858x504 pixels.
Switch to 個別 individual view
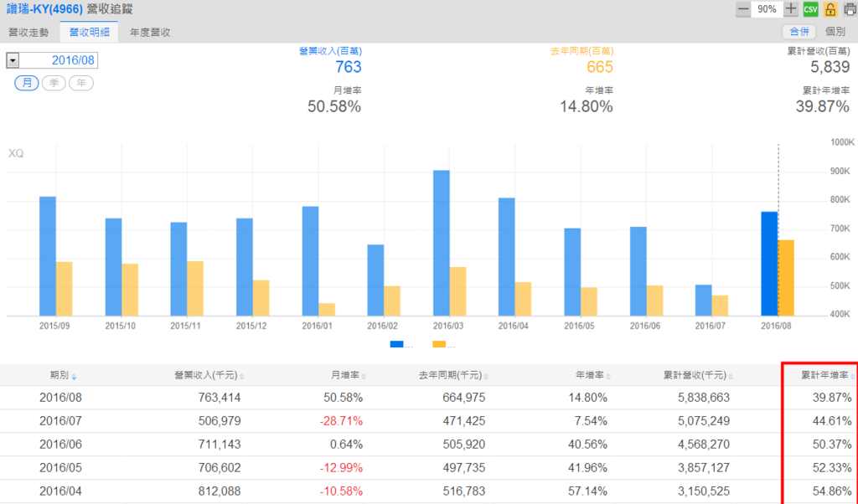click(x=835, y=32)
